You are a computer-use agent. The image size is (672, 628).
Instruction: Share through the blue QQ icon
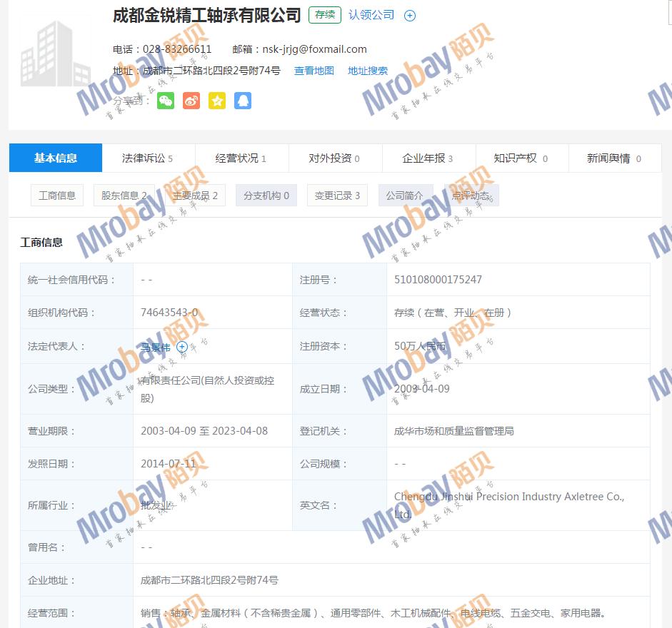243,101
